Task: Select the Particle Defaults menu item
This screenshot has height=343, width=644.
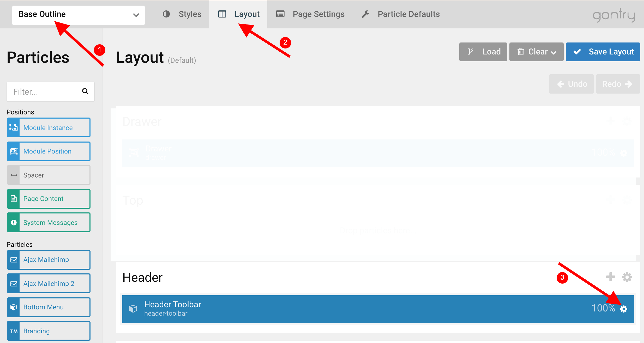Action: (409, 14)
